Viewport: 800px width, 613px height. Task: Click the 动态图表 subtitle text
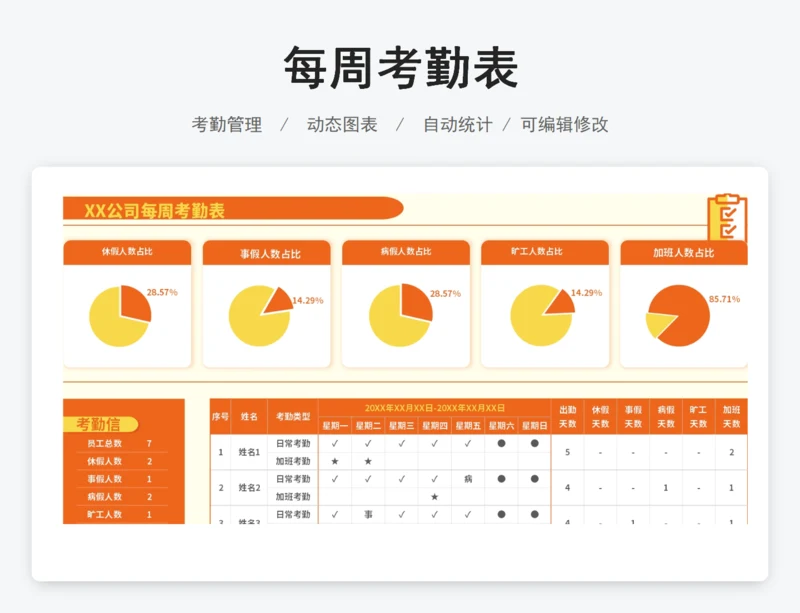coord(342,125)
